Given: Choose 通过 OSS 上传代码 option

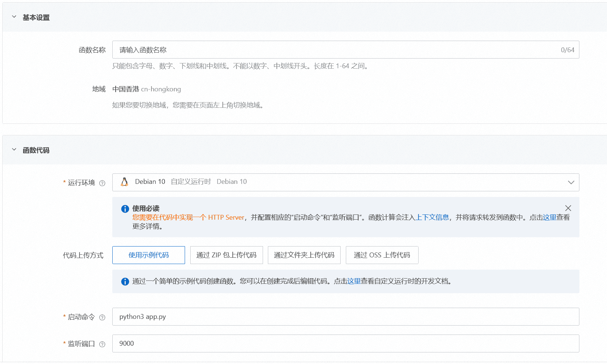Looking at the screenshot, I should pos(382,255).
